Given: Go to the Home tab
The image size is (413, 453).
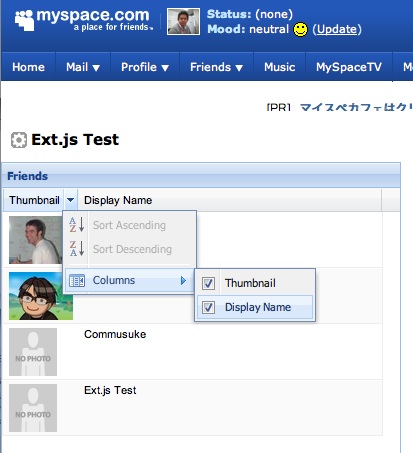Looking at the screenshot, I should pyautogui.click(x=28, y=67).
